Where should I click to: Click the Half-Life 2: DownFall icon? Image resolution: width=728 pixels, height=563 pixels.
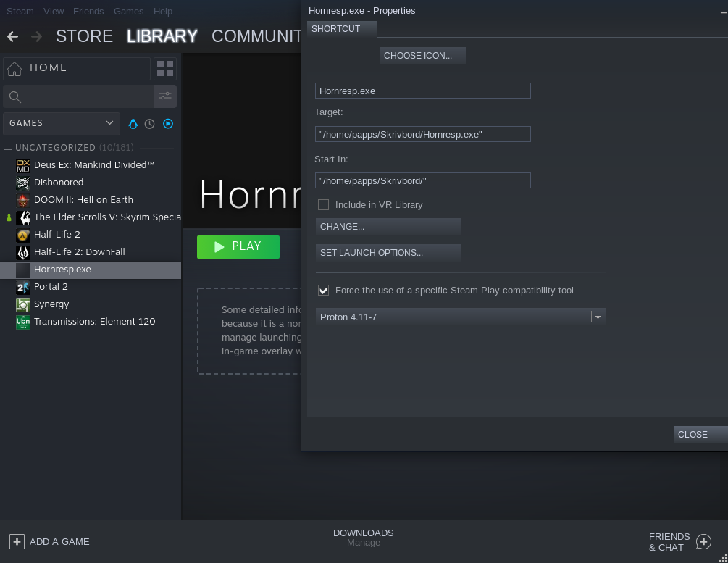coord(22,252)
